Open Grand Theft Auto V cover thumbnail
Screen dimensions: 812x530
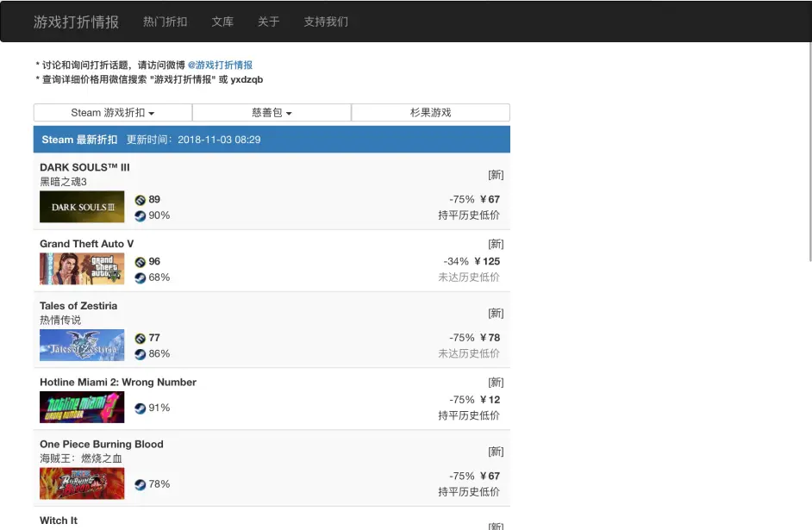(x=82, y=269)
